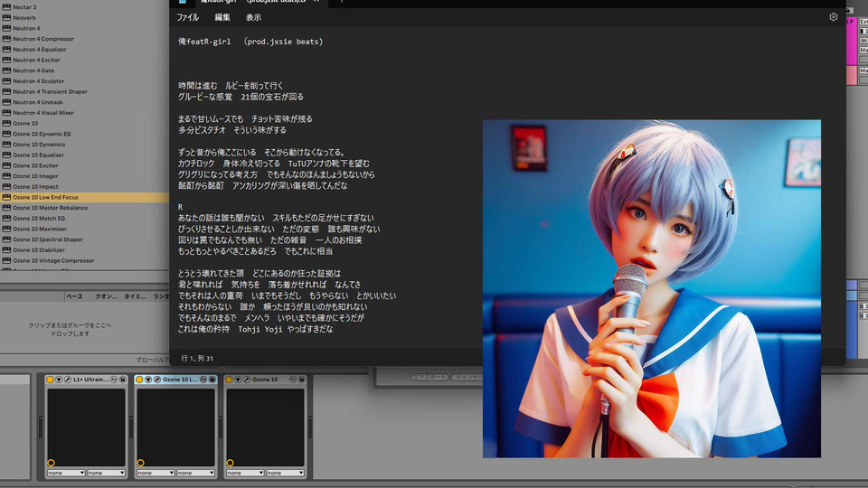Open right 'none' dropdown of Ozone 10 L... device
This screenshot has height=488, width=868.
(196, 473)
